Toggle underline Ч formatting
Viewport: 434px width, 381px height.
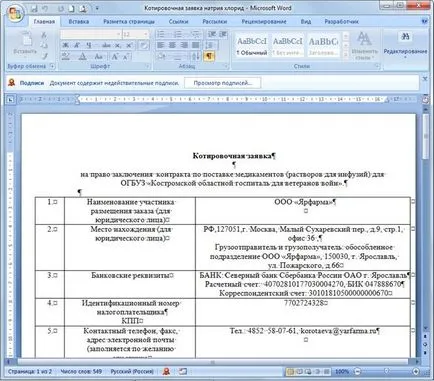coord(89,45)
